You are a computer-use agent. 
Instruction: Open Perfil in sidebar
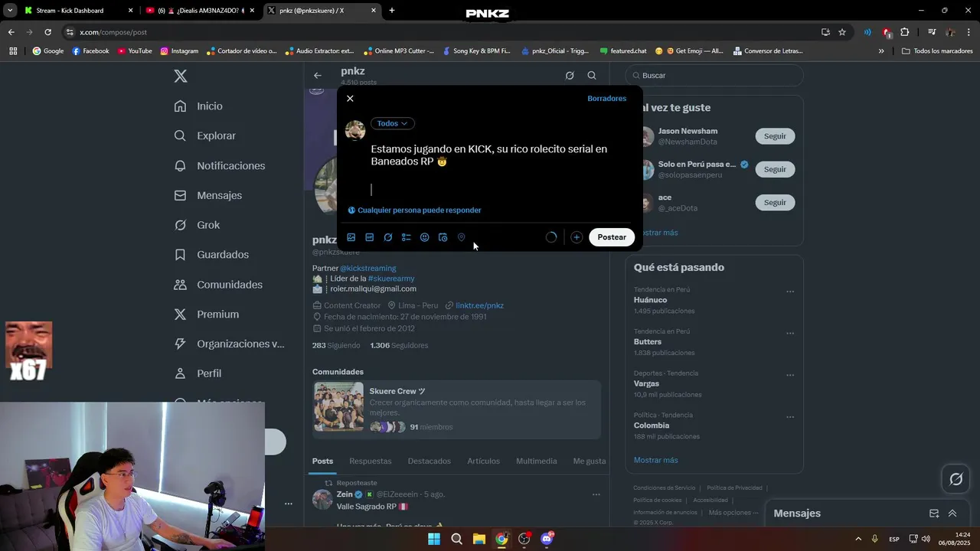tap(198, 373)
